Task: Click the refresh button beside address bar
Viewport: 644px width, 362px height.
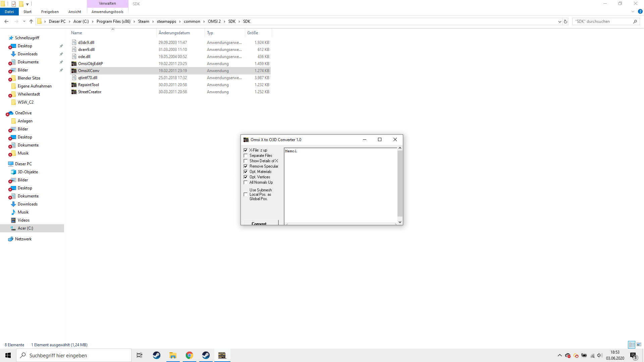Action: click(x=566, y=21)
